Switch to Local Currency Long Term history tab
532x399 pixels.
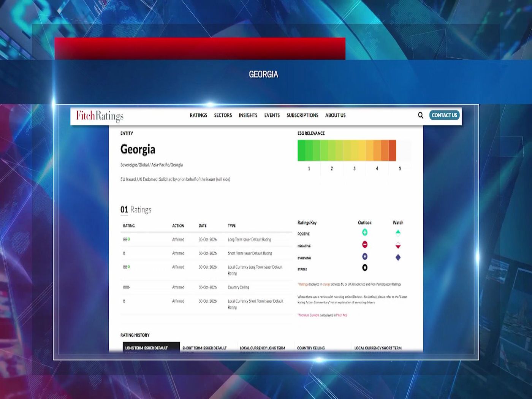[x=262, y=348]
